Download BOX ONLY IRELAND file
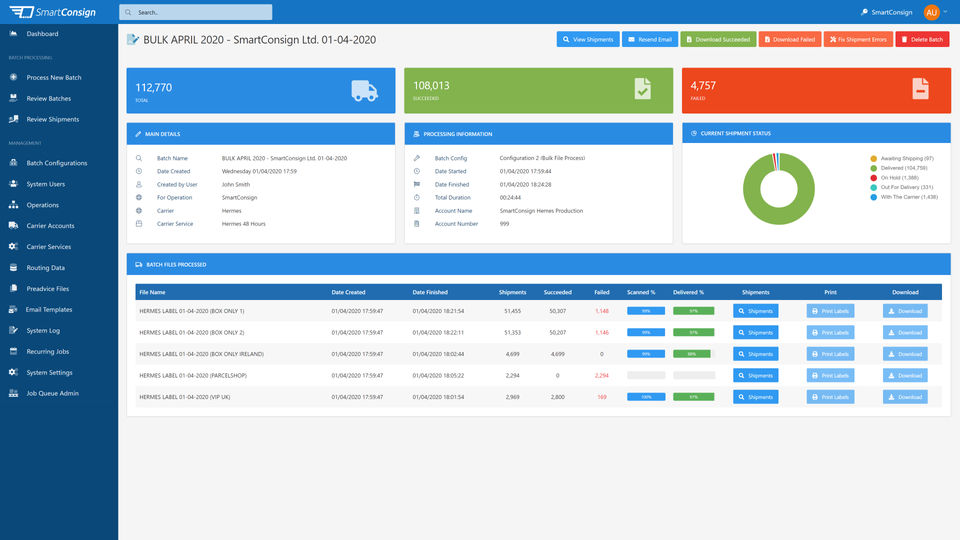960x540 pixels. point(905,354)
